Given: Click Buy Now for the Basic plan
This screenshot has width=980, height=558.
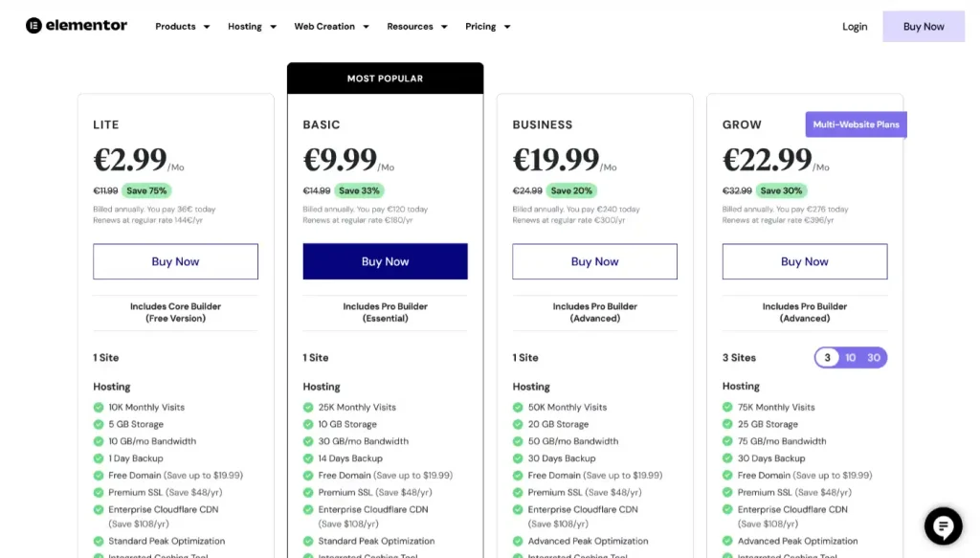Looking at the screenshot, I should coord(385,261).
